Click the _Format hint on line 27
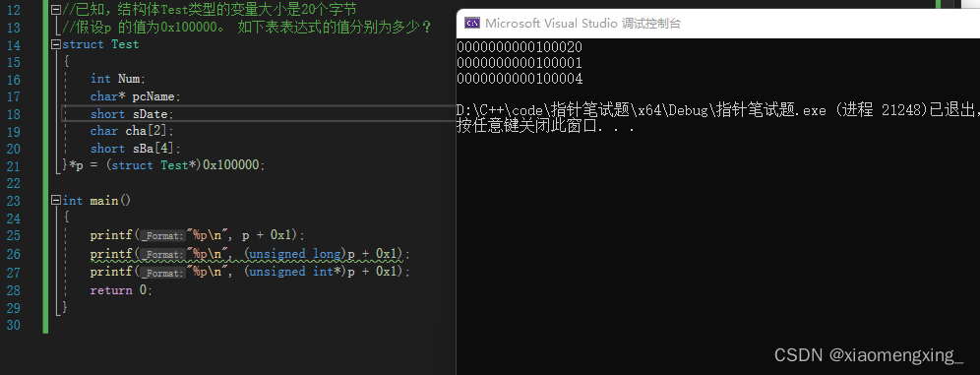The width and height of the screenshot is (980, 375). point(163,273)
